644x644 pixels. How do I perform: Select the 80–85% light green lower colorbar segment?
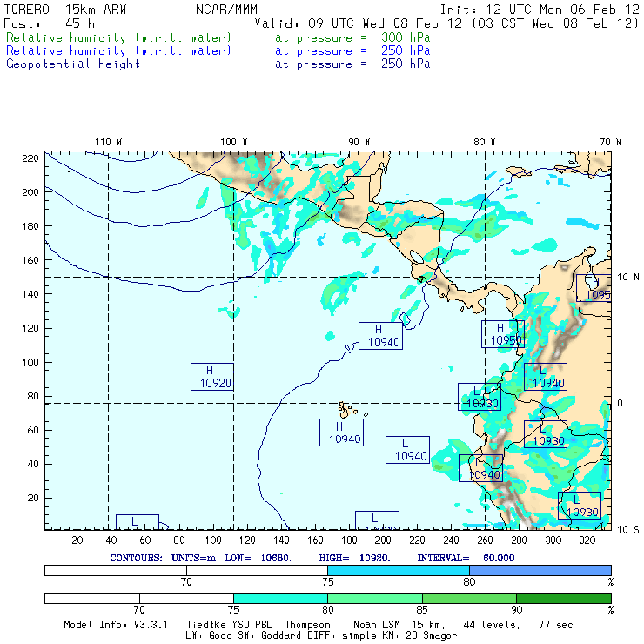point(374,599)
